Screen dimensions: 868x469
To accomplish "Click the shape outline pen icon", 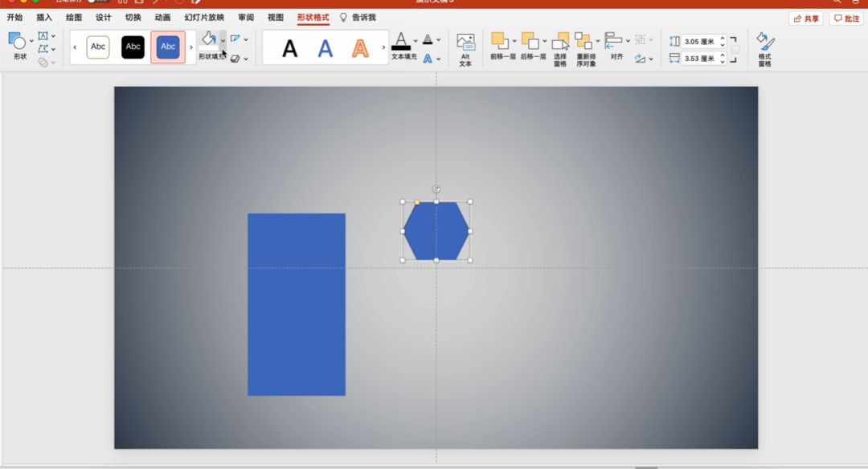I will tap(235, 39).
